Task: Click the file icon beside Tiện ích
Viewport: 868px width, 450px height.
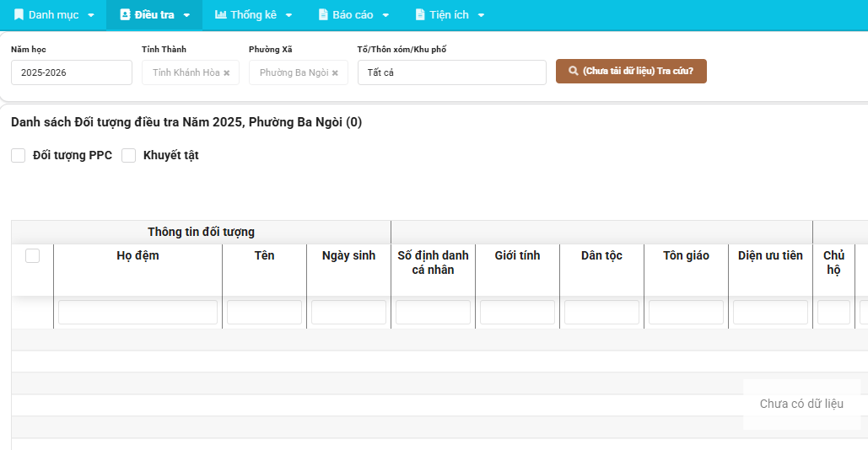Action: click(x=420, y=15)
